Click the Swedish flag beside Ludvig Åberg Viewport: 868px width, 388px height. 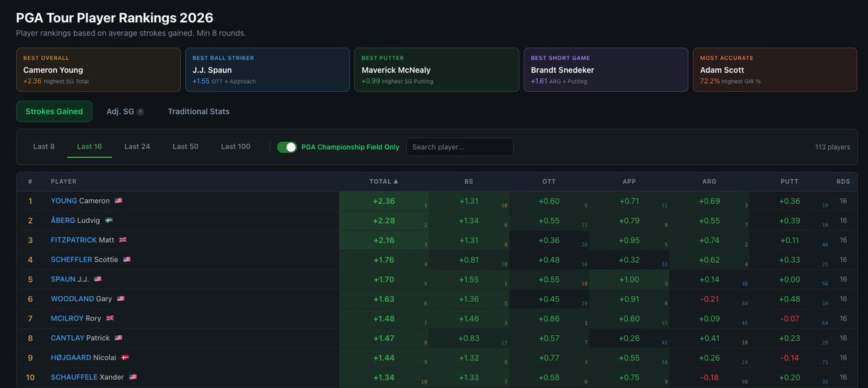click(x=109, y=220)
